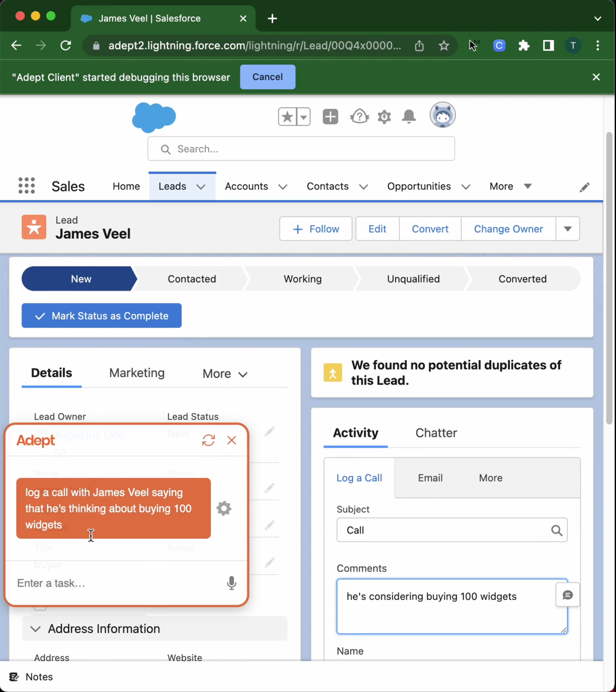This screenshot has height=692, width=616.
Task: Open the user profile avatar
Action: 442,115
